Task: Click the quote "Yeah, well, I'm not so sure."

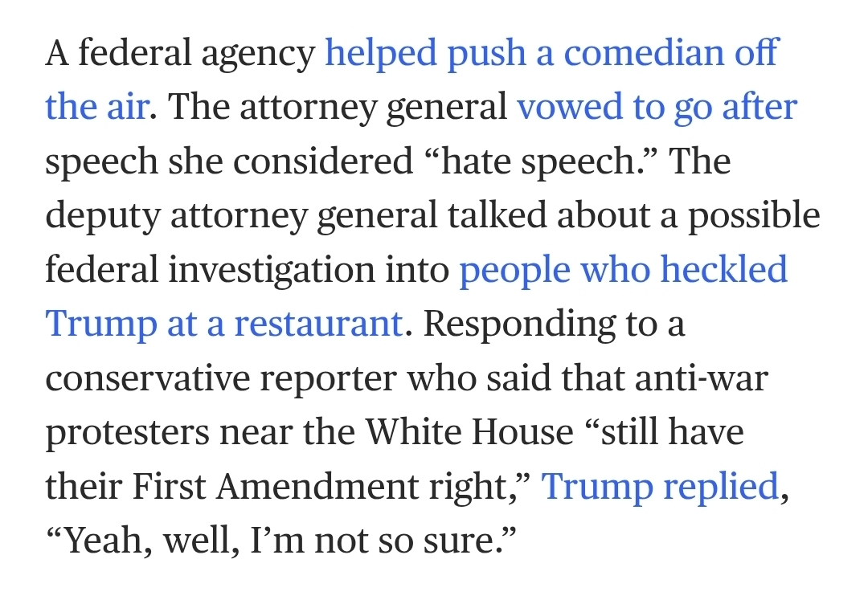Action: click(277, 541)
